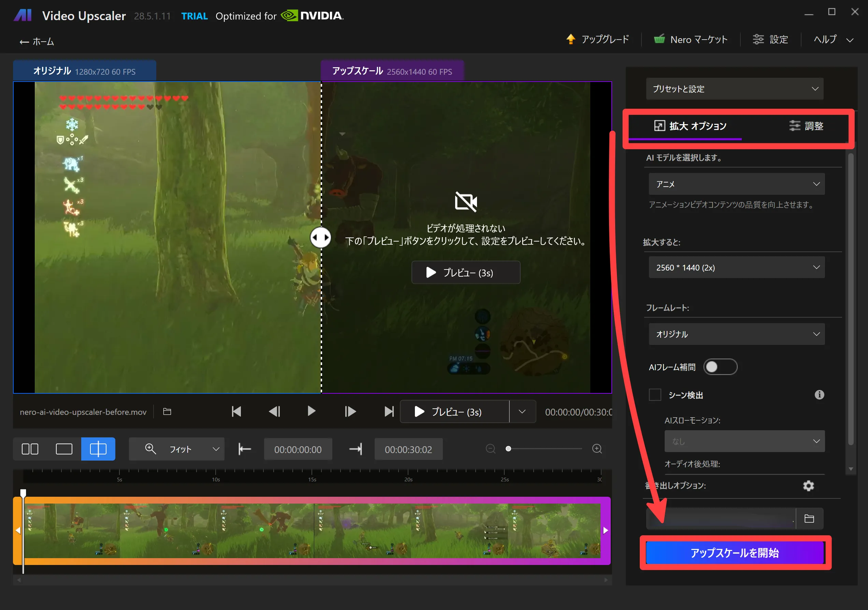This screenshot has height=610, width=868.
Task: Skip to next frame in playback controls
Action: click(350, 411)
